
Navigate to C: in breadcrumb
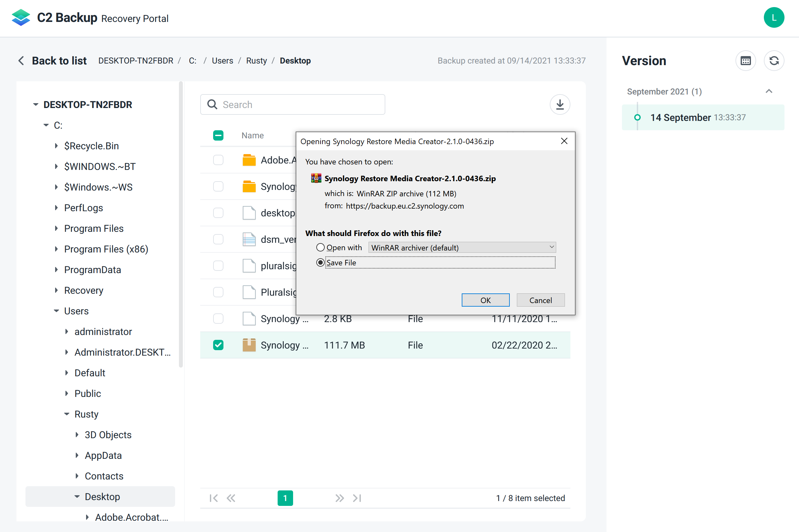(193, 61)
